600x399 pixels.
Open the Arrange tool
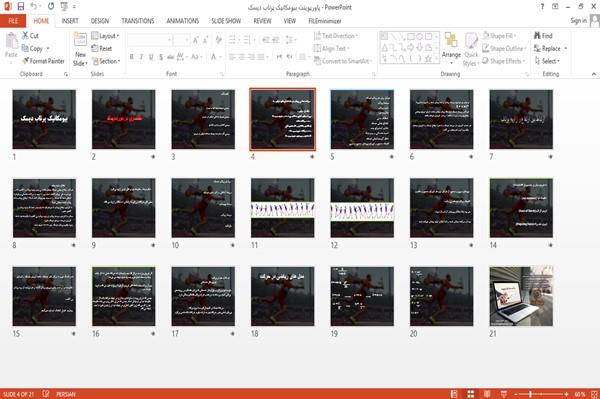coord(451,47)
